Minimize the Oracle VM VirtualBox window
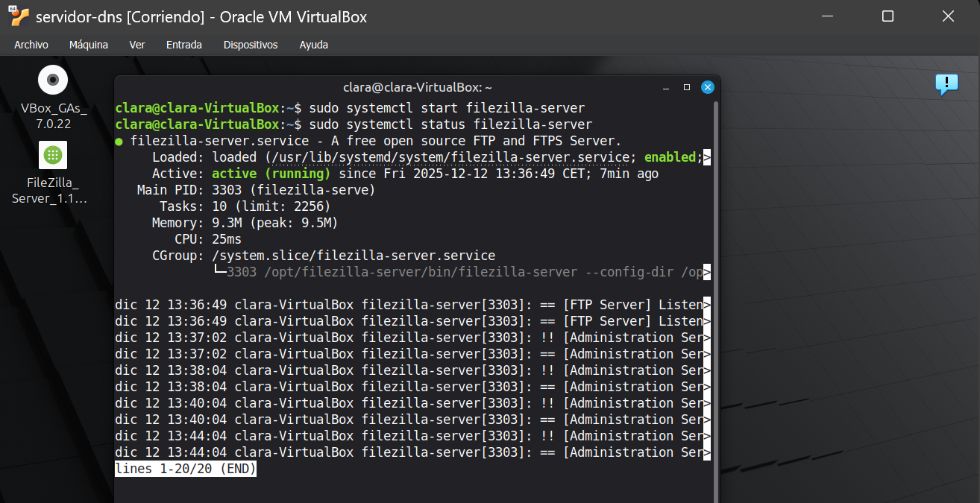The width and height of the screenshot is (980, 503). click(827, 16)
